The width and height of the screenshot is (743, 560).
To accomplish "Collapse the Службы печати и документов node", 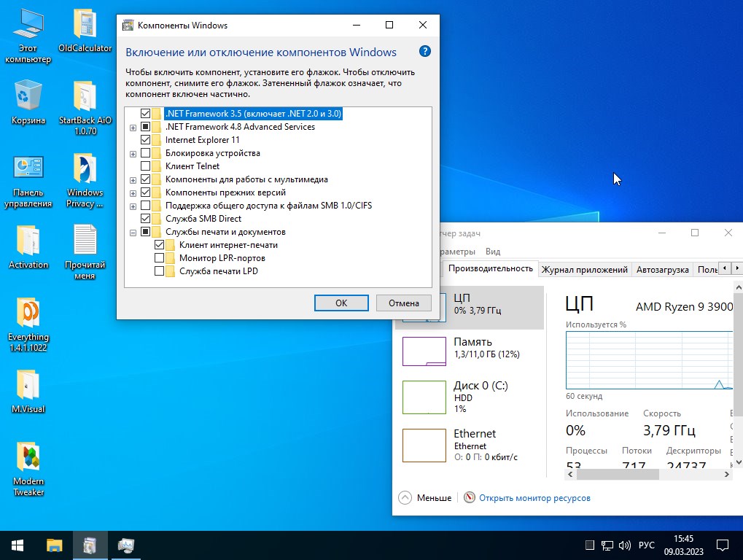I will (133, 233).
